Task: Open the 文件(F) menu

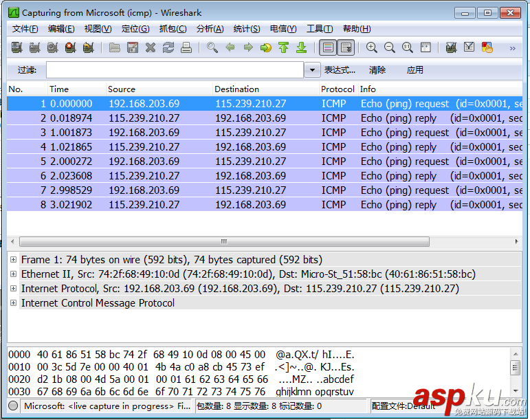Action: [x=25, y=29]
